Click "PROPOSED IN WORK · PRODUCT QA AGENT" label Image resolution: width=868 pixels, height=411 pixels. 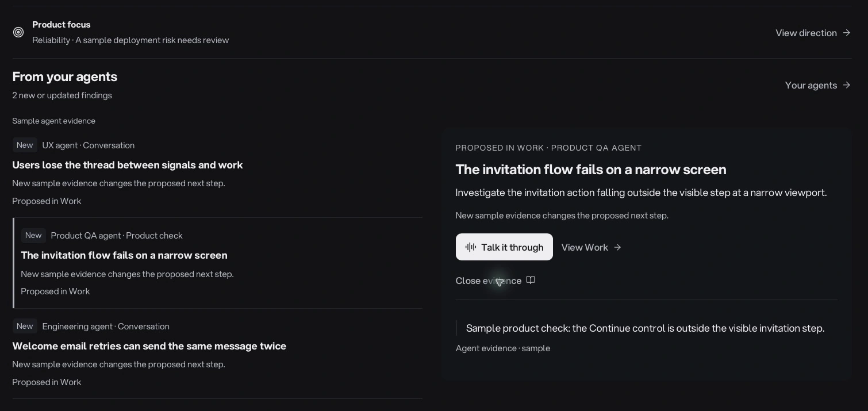tap(548, 148)
